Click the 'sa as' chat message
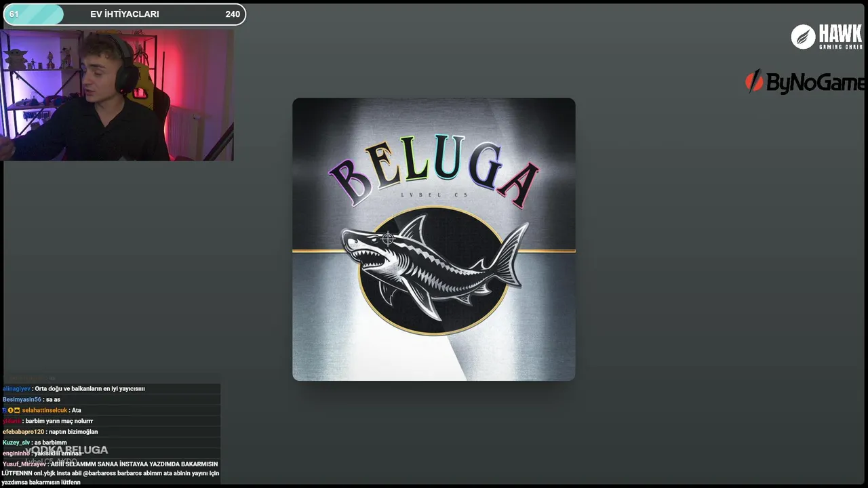868x488 pixels. click(x=52, y=399)
